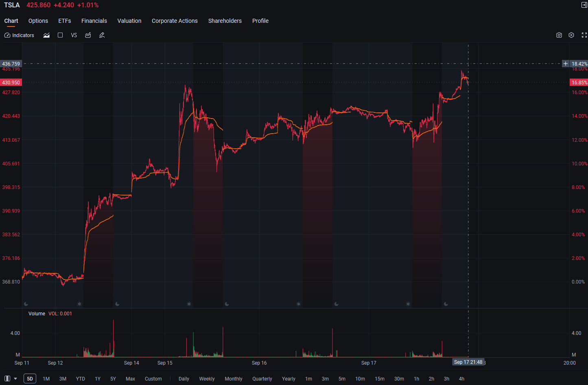Viewport: 588px width, 385px height.
Task: Enter fullscreen chart mode
Action: tap(584, 35)
